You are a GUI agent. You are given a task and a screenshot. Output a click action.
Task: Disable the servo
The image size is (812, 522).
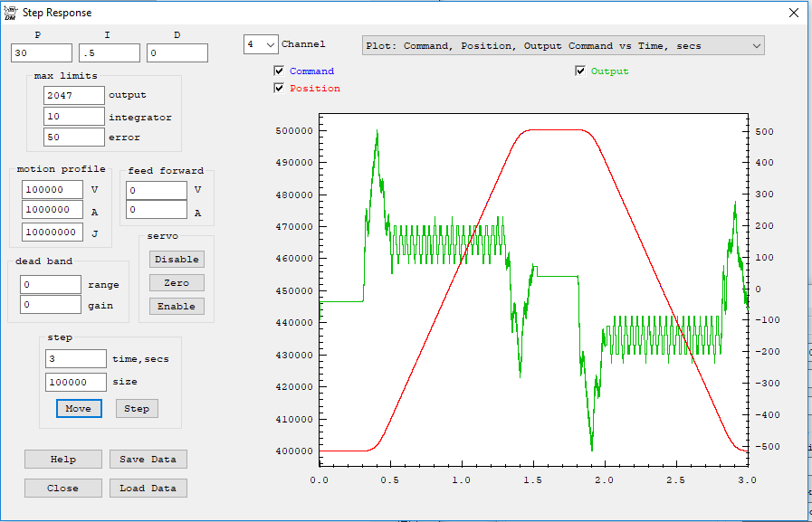[x=177, y=259]
